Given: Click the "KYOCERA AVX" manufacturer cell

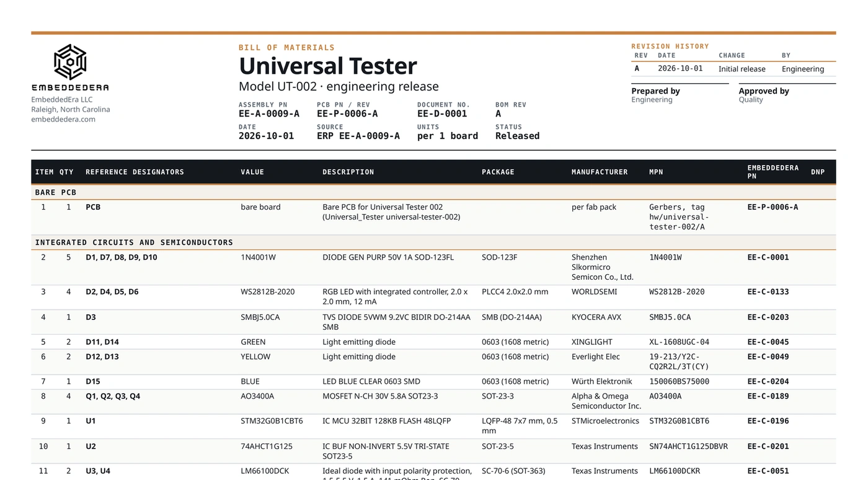Looking at the screenshot, I should click(x=596, y=317).
